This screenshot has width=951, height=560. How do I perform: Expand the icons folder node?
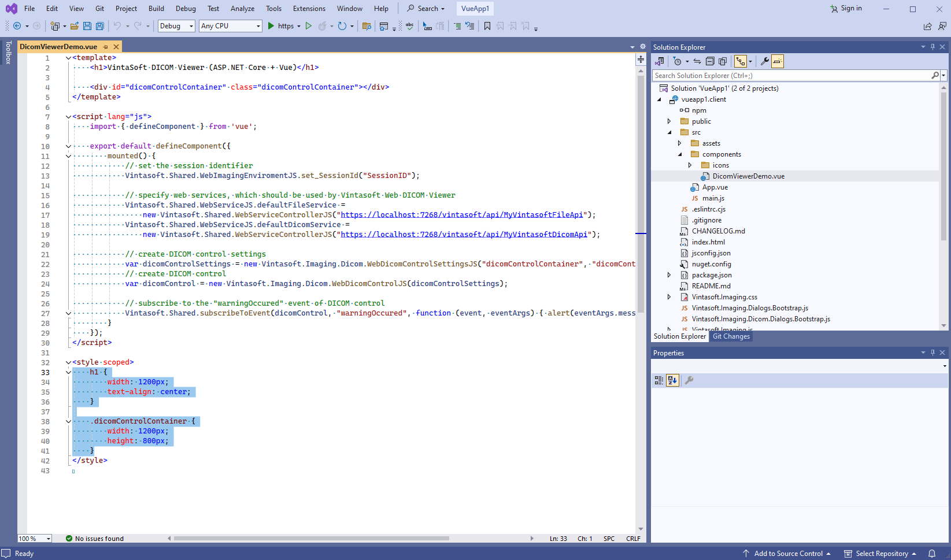(690, 165)
